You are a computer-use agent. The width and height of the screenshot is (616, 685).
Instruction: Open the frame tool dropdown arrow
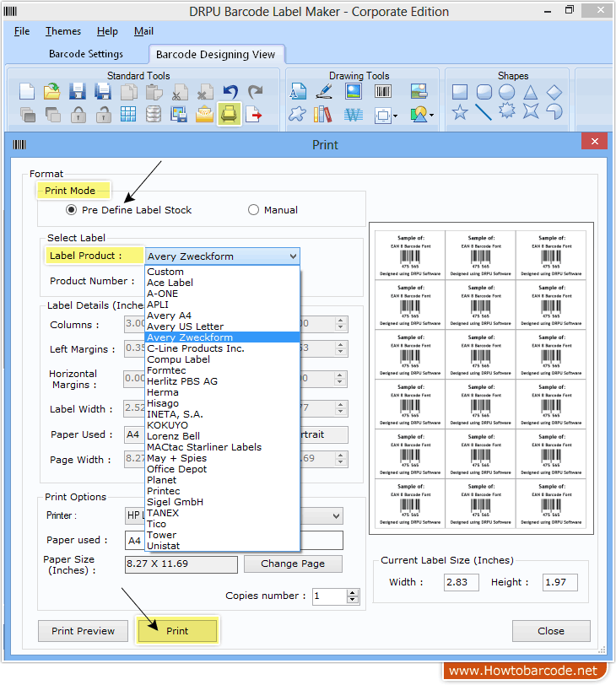tap(395, 116)
